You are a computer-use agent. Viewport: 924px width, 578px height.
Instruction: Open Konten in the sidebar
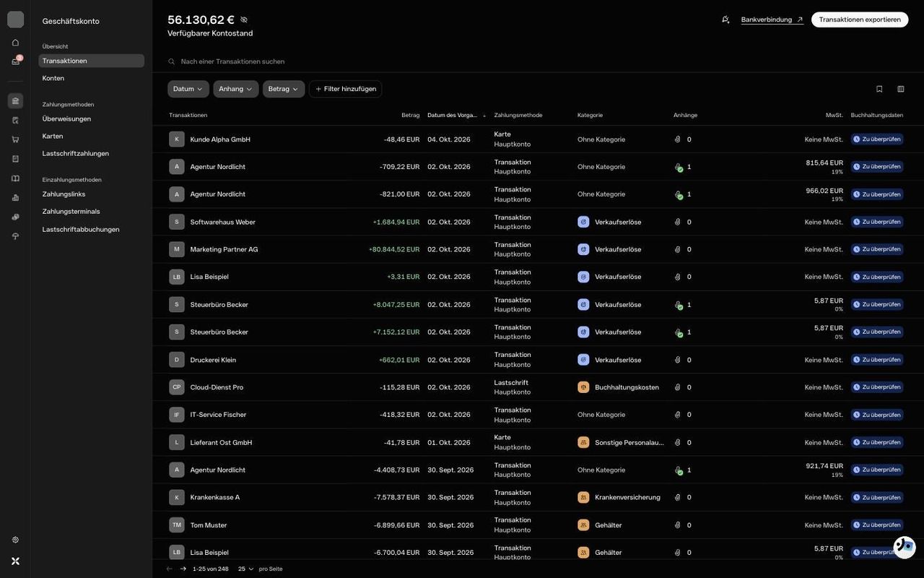pyautogui.click(x=53, y=78)
